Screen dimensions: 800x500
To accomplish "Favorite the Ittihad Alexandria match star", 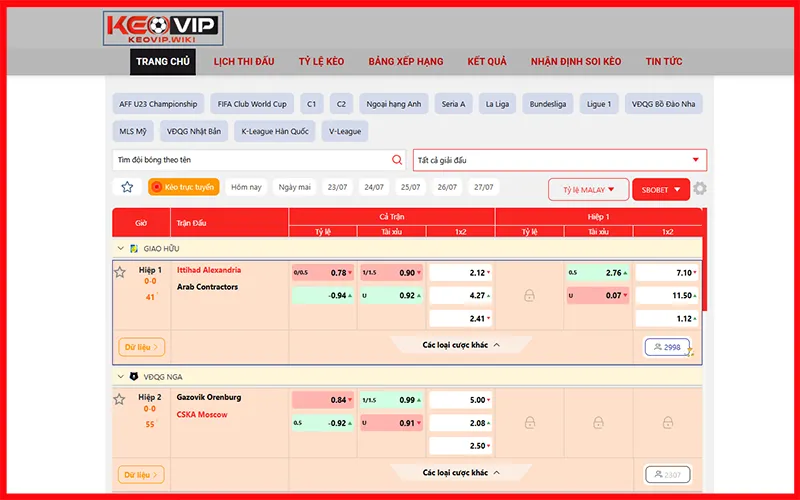I will pos(120,272).
